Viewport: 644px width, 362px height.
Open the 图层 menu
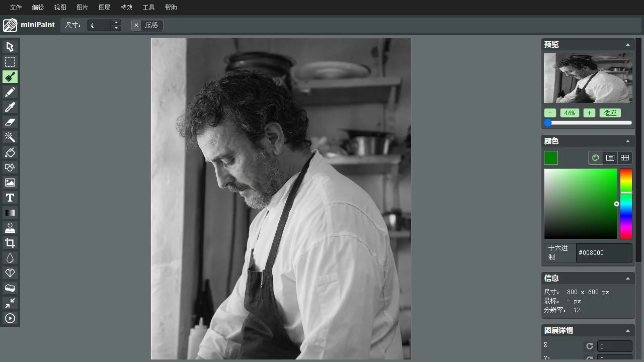click(104, 8)
